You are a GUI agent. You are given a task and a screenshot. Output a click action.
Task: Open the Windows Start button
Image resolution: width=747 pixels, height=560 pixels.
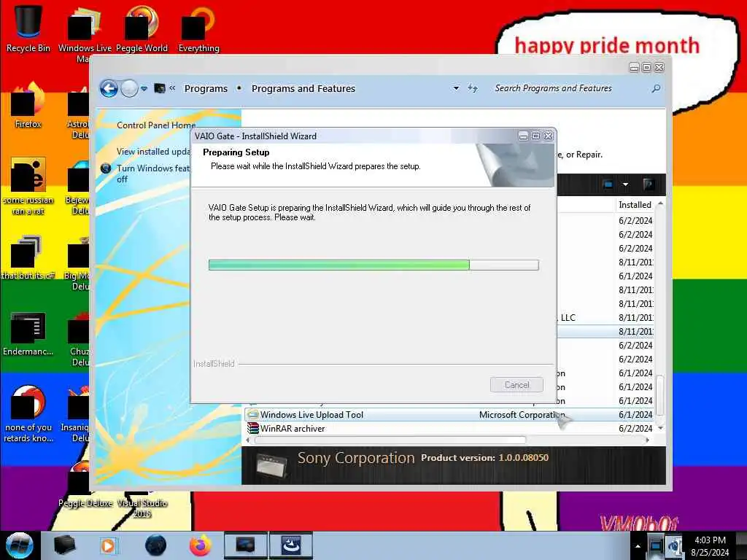(19, 545)
